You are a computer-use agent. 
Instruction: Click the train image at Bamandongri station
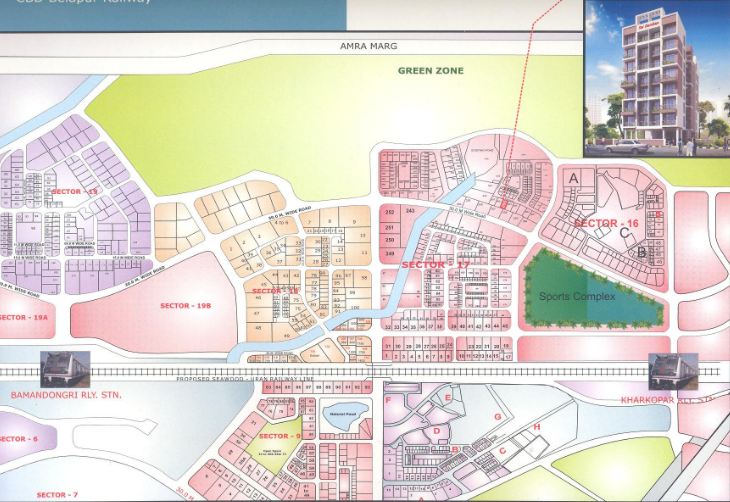pos(65,369)
